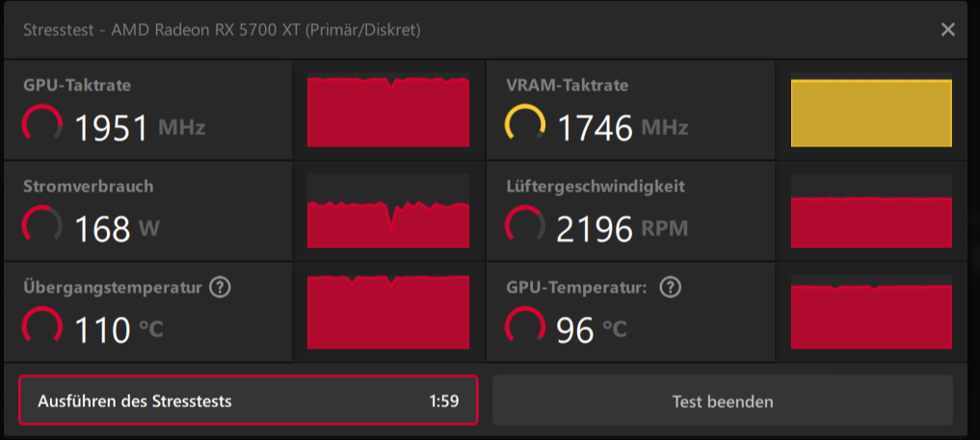Viewport: 980px width, 440px height.
Task: Click the GPU-Taktrate gauge ring icon
Action: (x=42, y=123)
